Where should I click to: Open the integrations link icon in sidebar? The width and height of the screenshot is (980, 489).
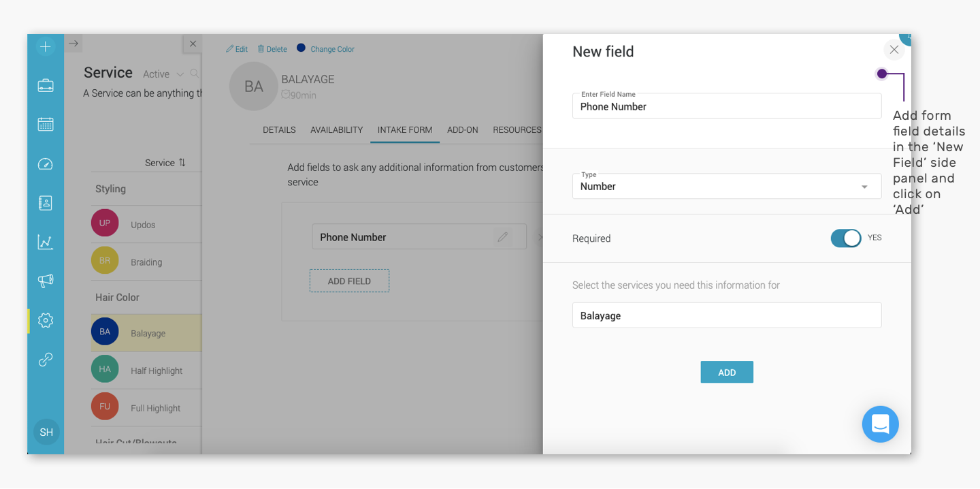pyautogui.click(x=46, y=360)
